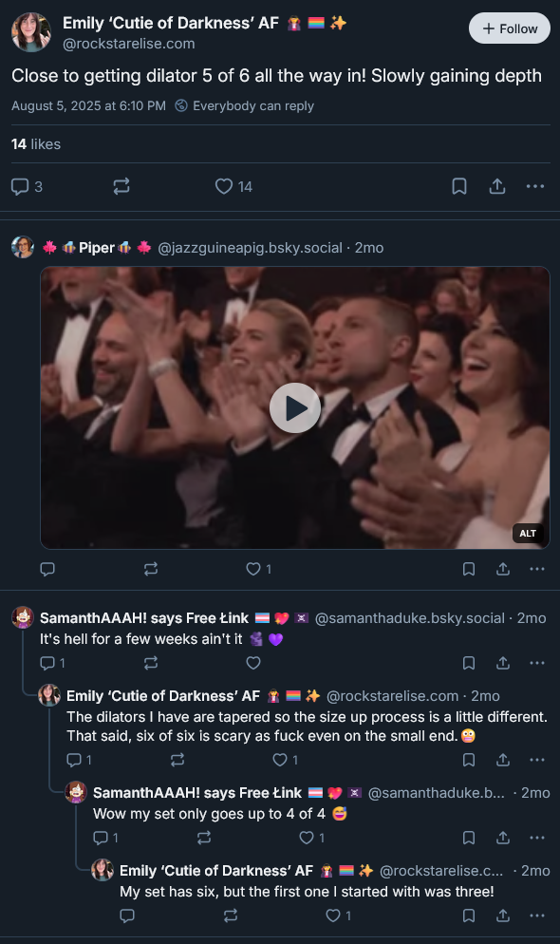Open more options on the main post
560x944 pixels.
[x=535, y=187]
